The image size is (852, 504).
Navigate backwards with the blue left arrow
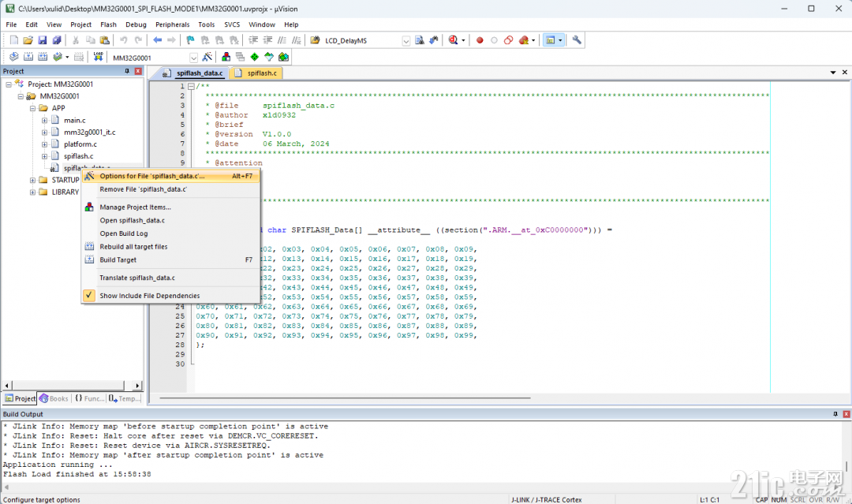[158, 40]
